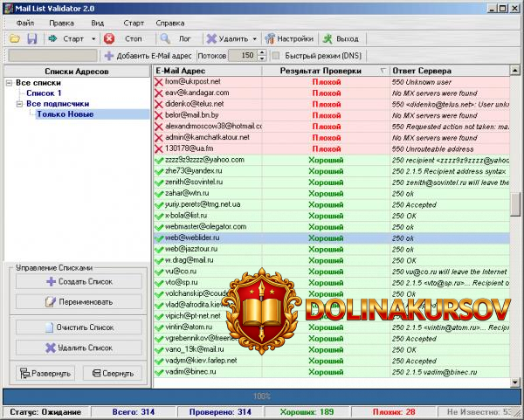This screenshot has width=524, height=420.
Task: Click the Развернуть button
Action: click(45, 373)
